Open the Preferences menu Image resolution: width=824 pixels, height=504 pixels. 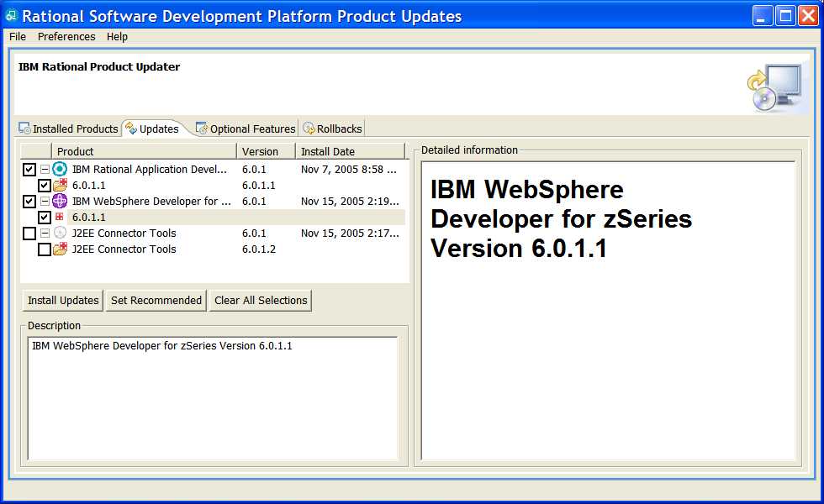[x=66, y=37]
